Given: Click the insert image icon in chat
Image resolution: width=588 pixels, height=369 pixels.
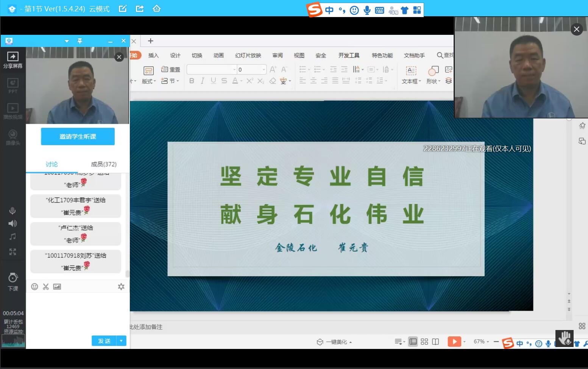Looking at the screenshot, I should pos(57,286).
